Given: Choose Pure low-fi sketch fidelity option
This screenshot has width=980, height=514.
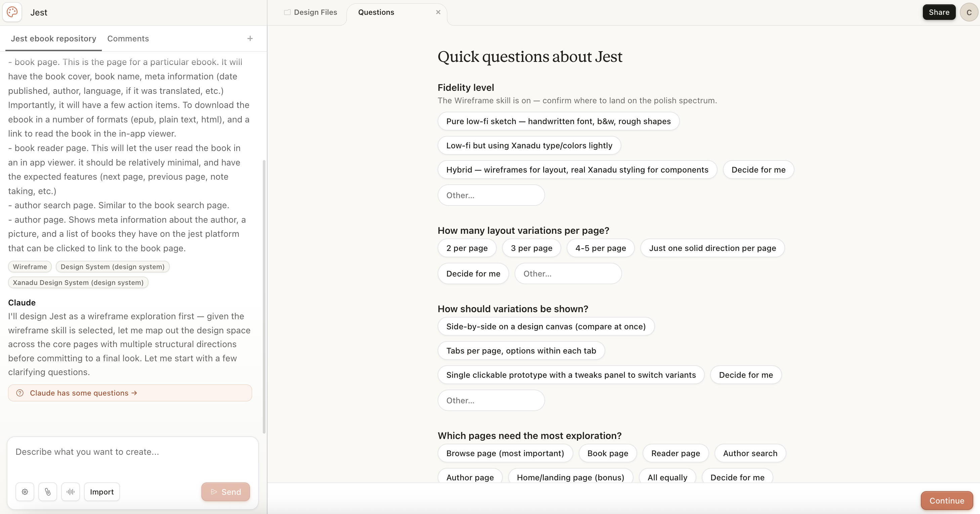Looking at the screenshot, I should 558,121.
